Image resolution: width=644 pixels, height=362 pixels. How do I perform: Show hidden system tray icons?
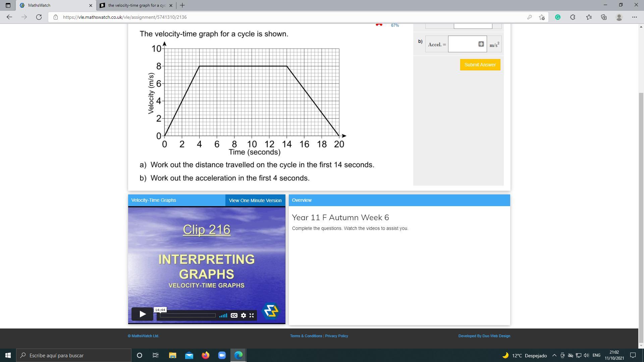pyautogui.click(x=554, y=355)
